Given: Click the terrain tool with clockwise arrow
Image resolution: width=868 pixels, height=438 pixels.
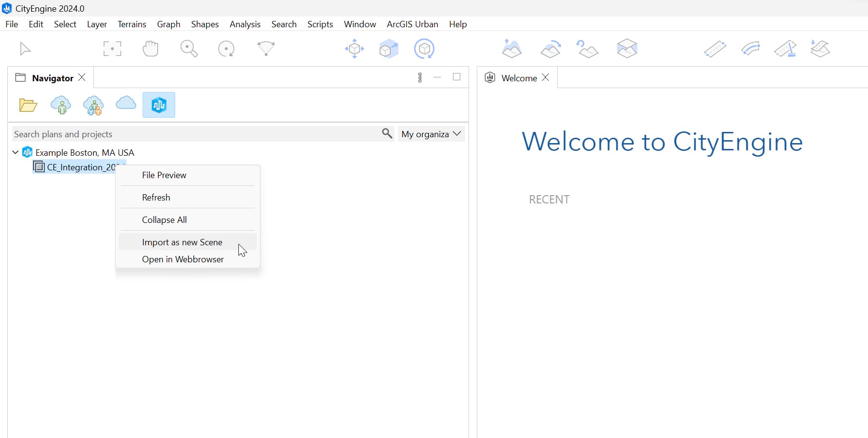Looking at the screenshot, I should tap(551, 49).
